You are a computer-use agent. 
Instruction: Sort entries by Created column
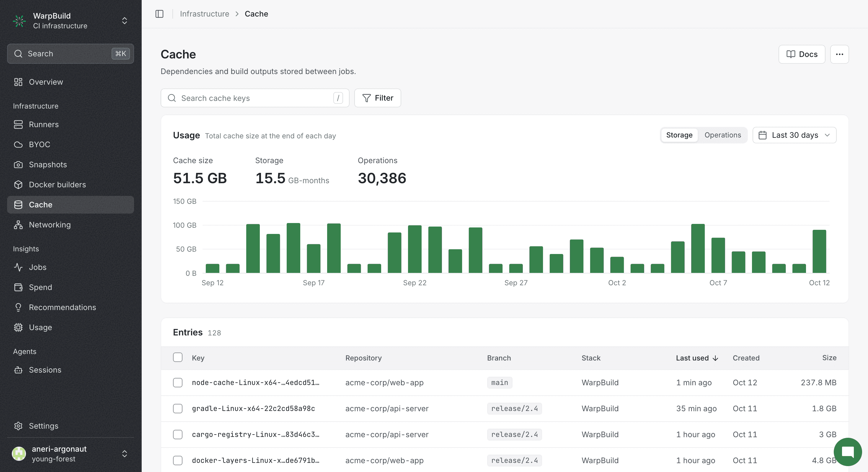746,358
